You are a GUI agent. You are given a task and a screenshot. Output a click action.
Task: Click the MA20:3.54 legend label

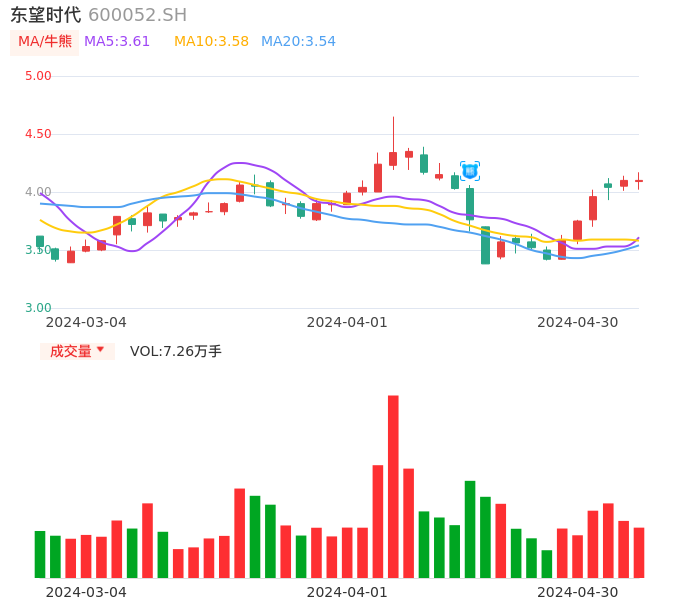point(298,42)
